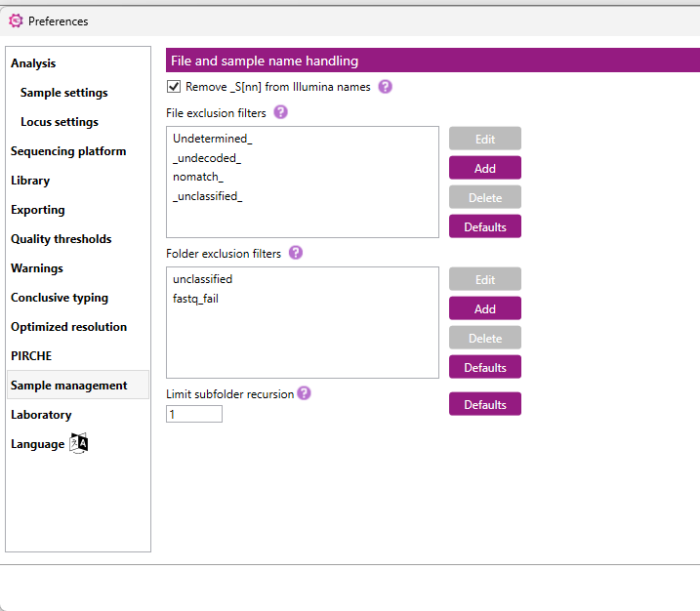This screenshot has height=611, width=700.
Task: Reset subfolder recursion limit to Defaults
Action: pos(485,404)
